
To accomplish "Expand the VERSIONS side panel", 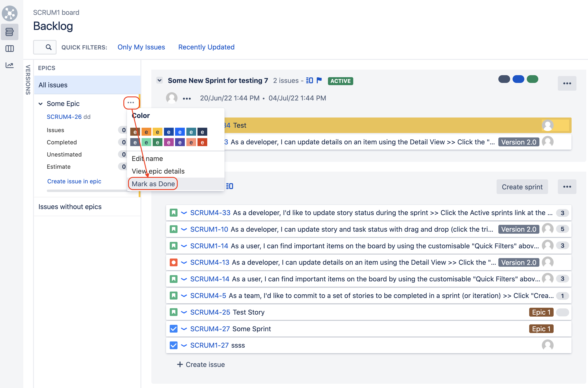I will [x=28, y=80].
